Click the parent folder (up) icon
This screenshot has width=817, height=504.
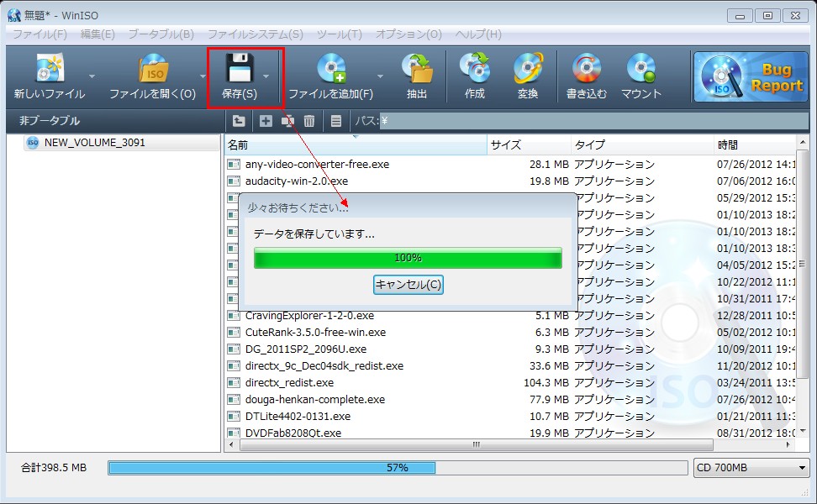pos(239,121)
